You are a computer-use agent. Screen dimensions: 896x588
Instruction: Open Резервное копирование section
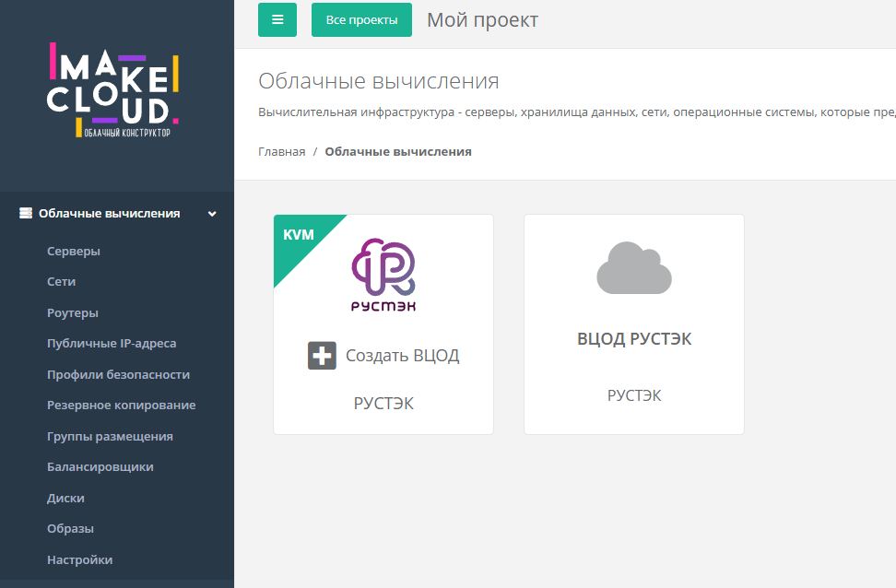pyautogui.click(x=121, y=406)
